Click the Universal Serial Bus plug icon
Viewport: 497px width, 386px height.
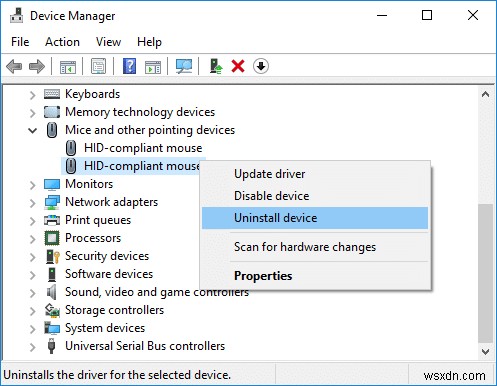(x=51, y=346)
